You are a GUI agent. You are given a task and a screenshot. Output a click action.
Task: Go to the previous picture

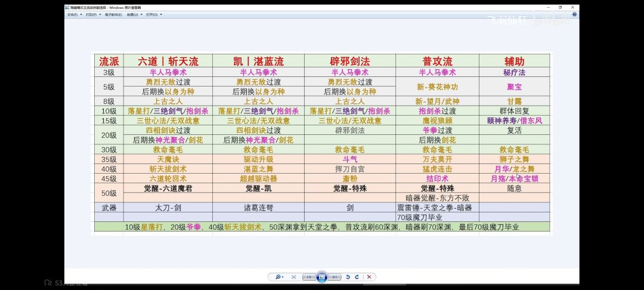pos(309,277)
